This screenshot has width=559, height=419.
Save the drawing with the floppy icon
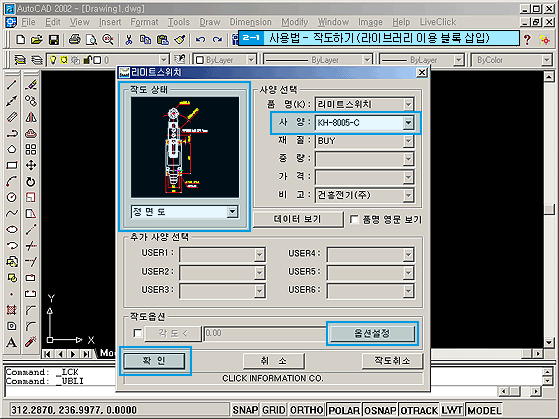tap(54, 39)
